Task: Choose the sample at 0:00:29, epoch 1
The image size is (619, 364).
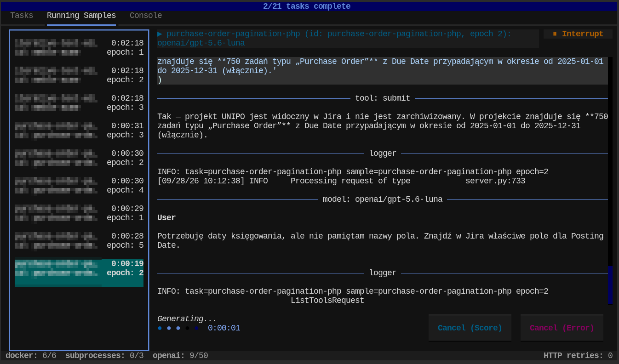Action: [x=79, y=213]
